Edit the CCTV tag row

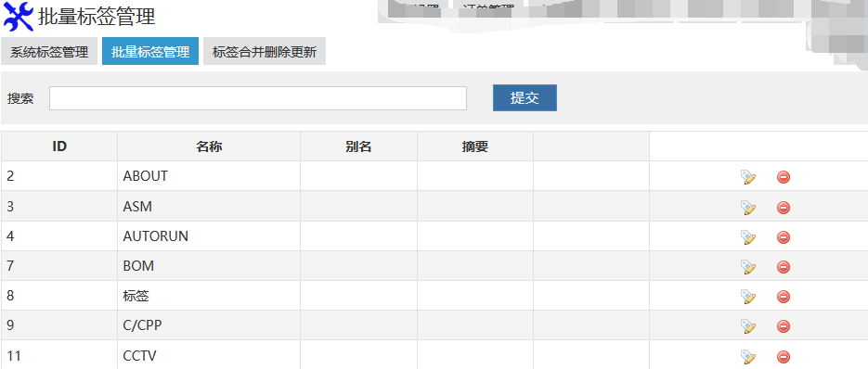coord(748,356)
